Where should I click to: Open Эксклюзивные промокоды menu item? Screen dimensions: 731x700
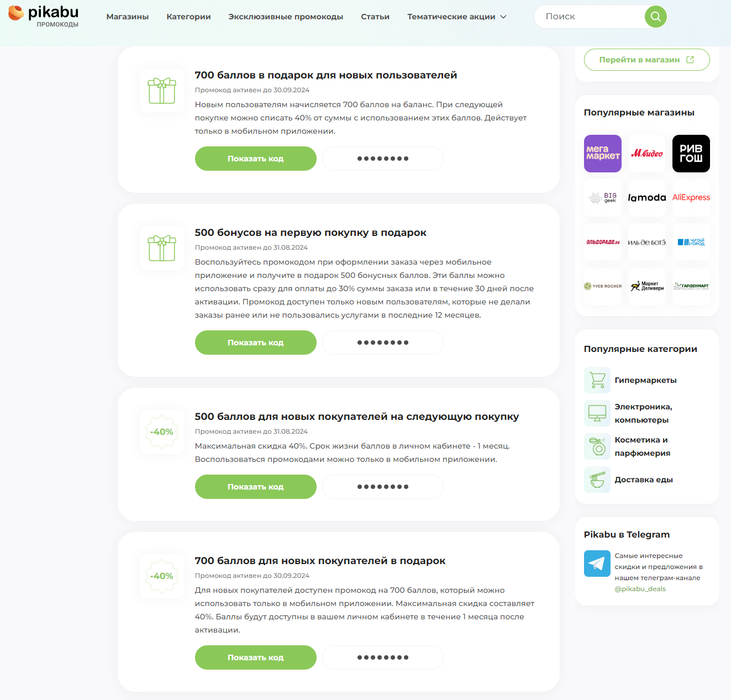click(286, 17)
